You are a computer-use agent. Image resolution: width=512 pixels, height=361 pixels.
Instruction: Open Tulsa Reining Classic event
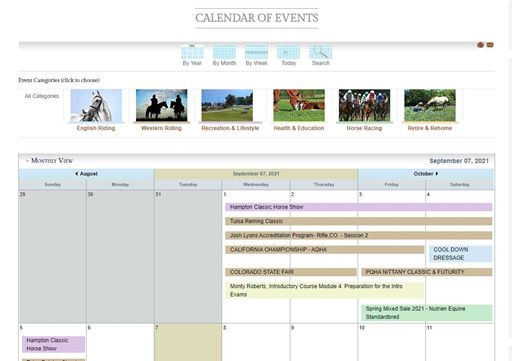[359, 221]
